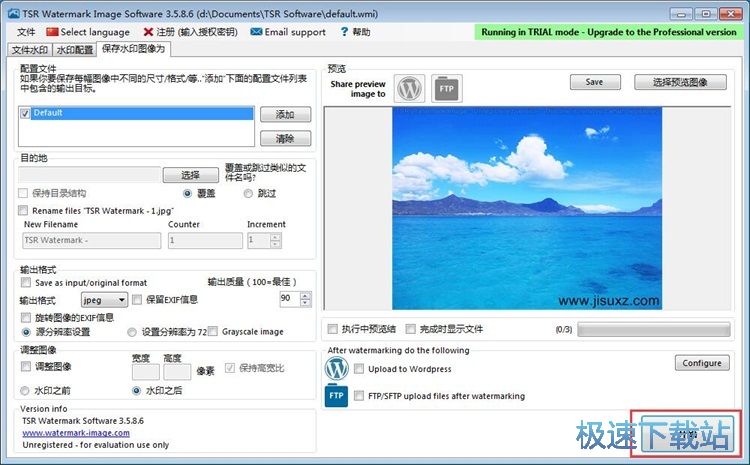
Task: Click the blue WordPress logo under After watermarking
Action: 336,368
